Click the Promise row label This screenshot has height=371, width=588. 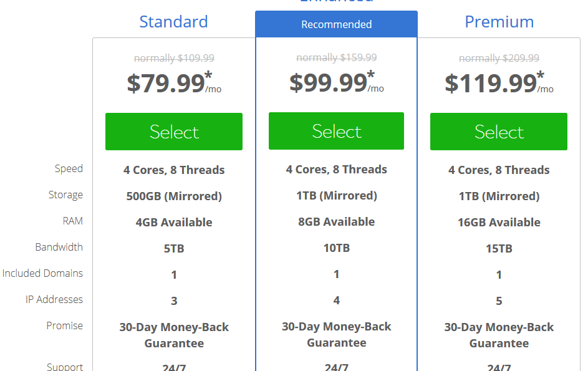[64, 325]
